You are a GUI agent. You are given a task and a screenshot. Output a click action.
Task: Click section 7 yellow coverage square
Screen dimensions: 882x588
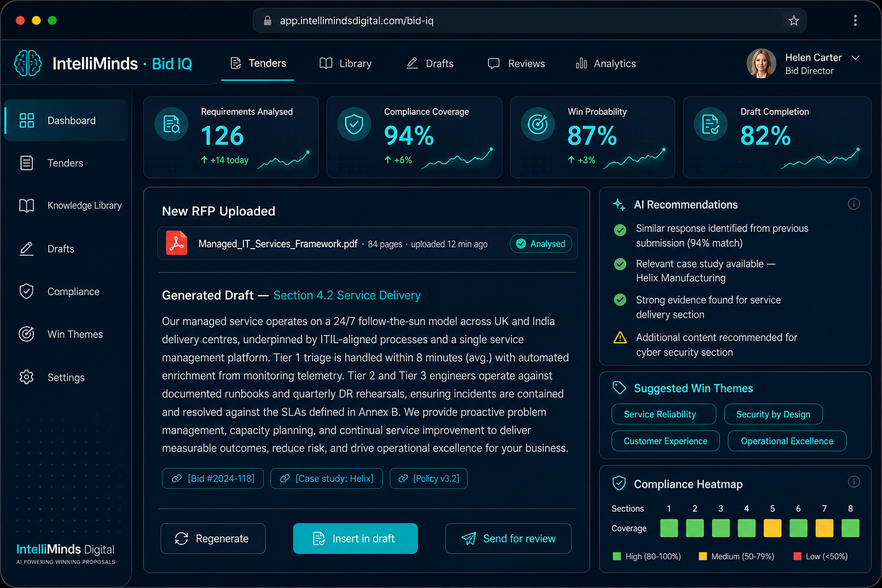825,528
